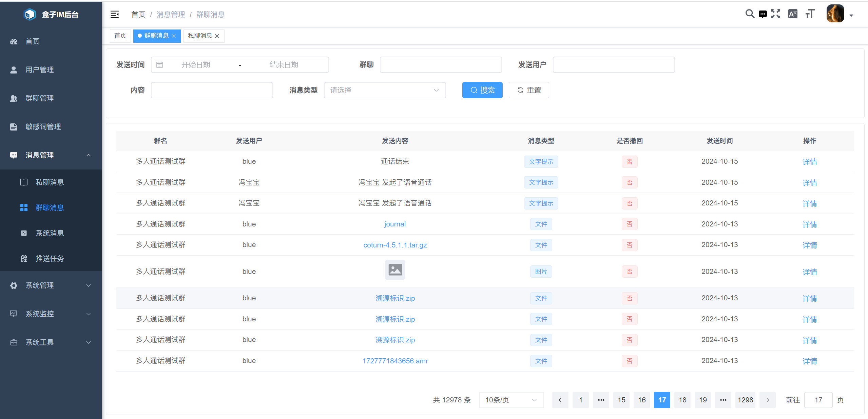Switch interface language via translate icon
Viewport: 868px width, 419px height.
[793, 14]
